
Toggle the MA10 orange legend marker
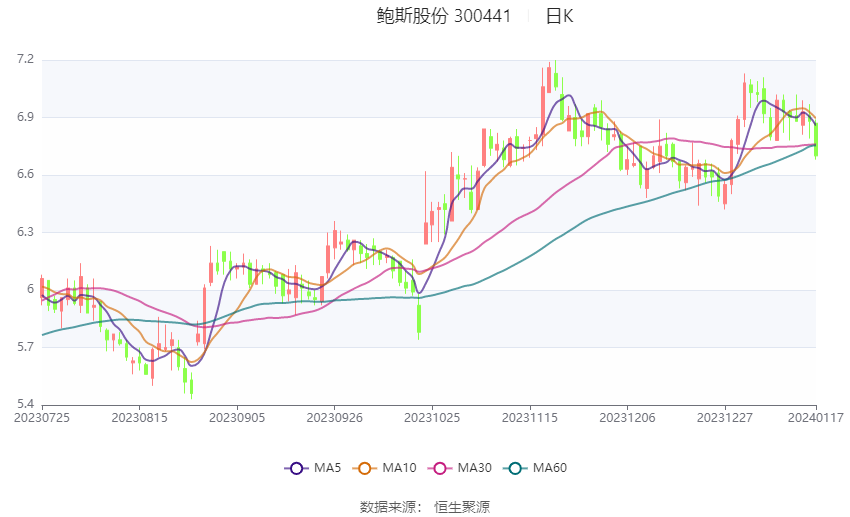click(365, 468)
